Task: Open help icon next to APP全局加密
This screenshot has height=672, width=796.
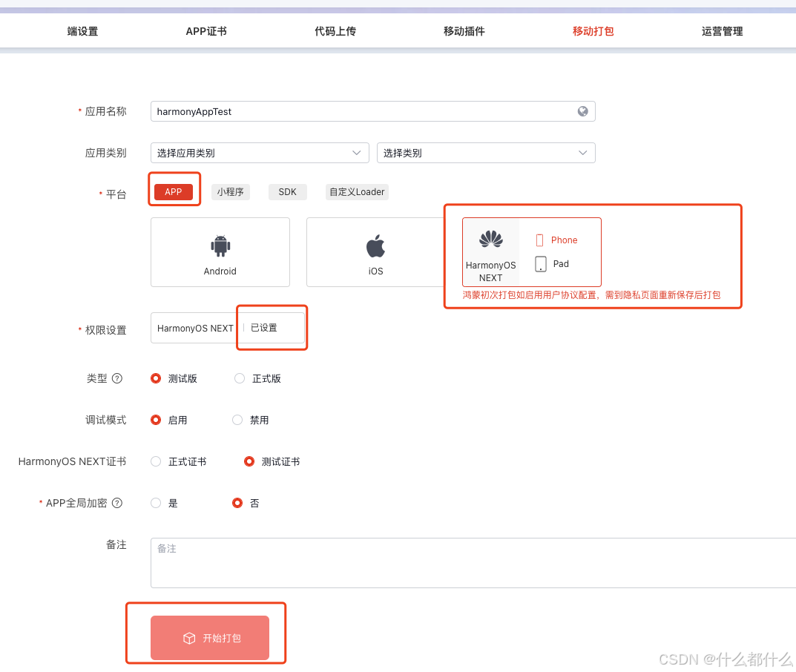Action: [117, 503]
